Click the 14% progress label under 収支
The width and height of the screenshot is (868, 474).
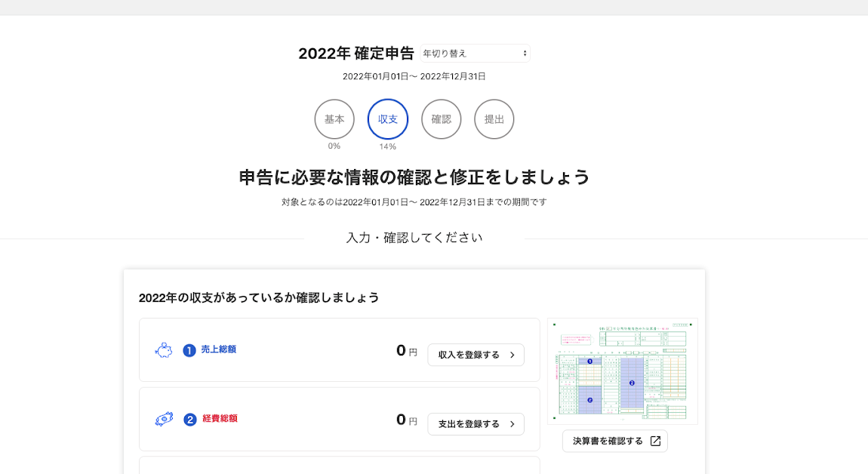(387, 146)
